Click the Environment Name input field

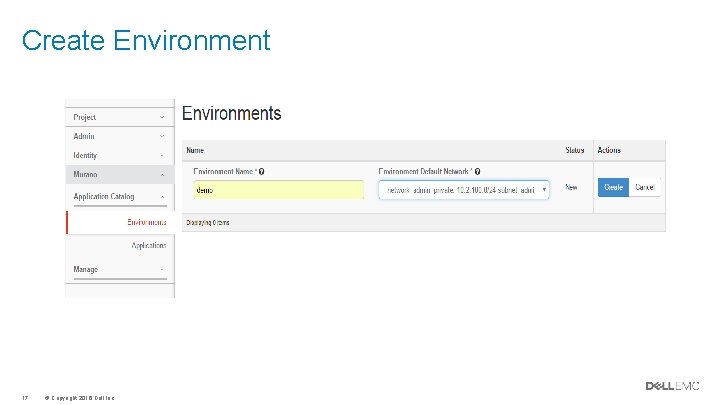point(279,190)
